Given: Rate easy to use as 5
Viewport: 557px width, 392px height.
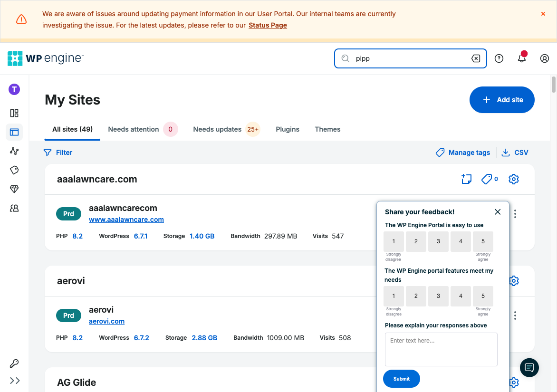Looking at the screenshot, I should pyautogui.click(x=483, y=241).
